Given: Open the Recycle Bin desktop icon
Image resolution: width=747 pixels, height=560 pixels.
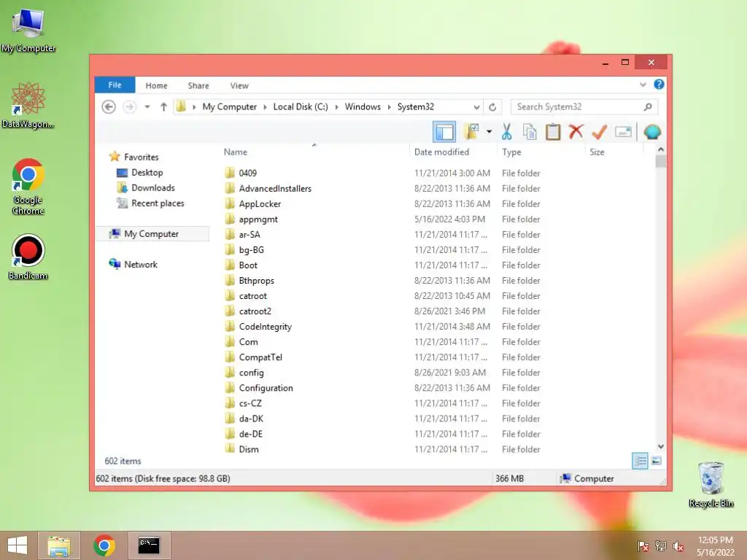Looking at the screenshot, I should pos(711,484).
